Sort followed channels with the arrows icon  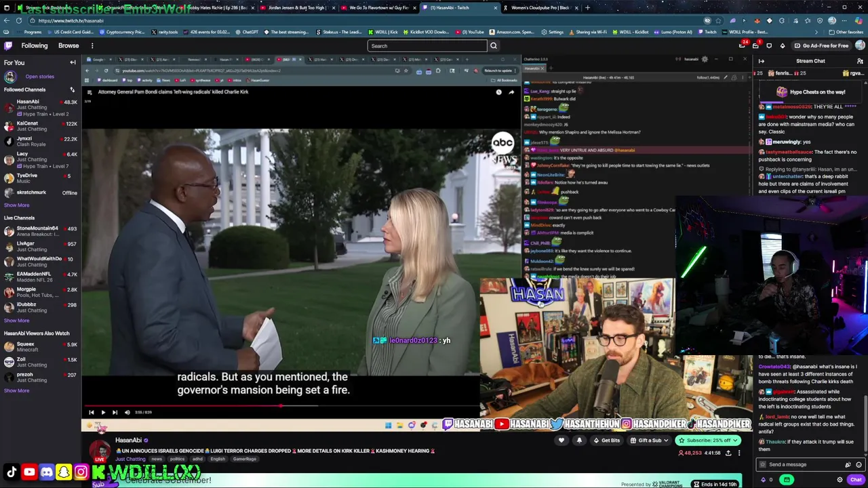[x=72, y=89]
